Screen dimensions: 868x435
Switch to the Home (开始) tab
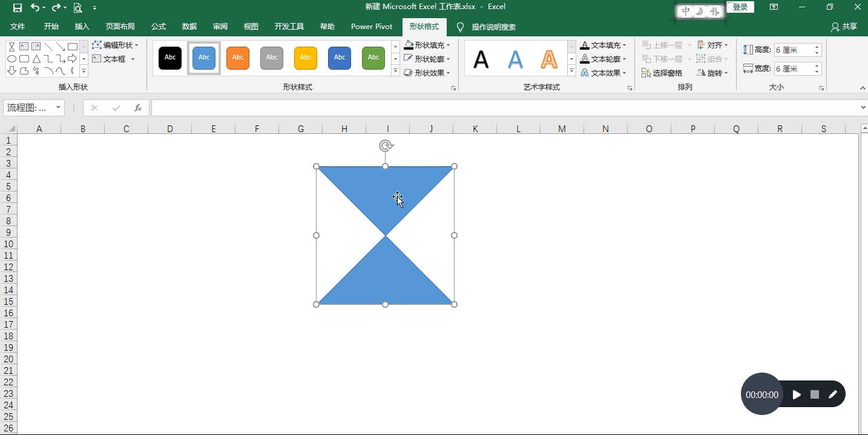pos(51,27)
